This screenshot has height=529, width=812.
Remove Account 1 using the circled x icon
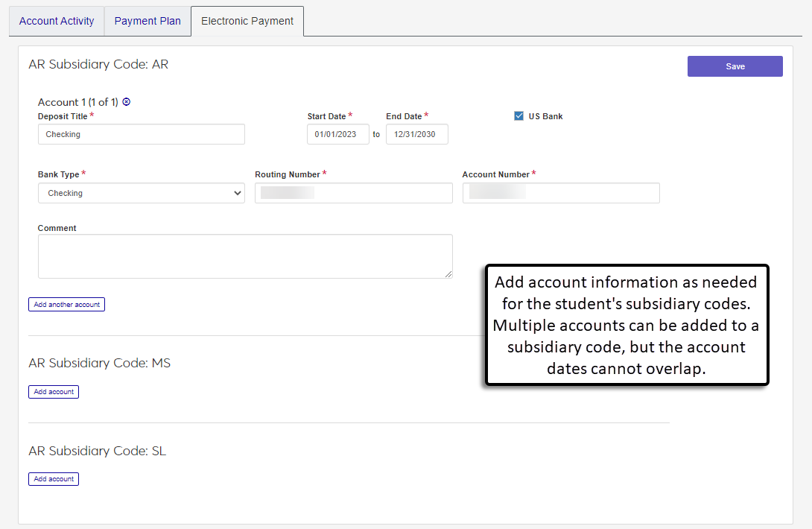(126, 102)
